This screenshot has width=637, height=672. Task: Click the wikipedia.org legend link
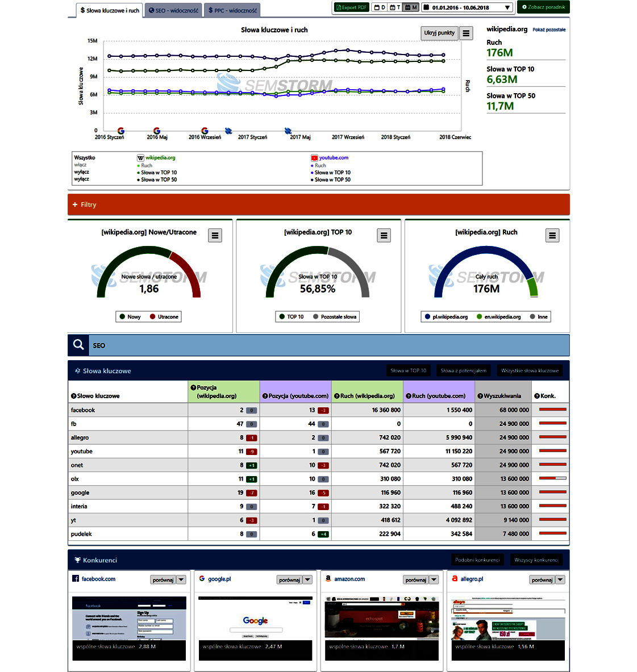[160, 158]
